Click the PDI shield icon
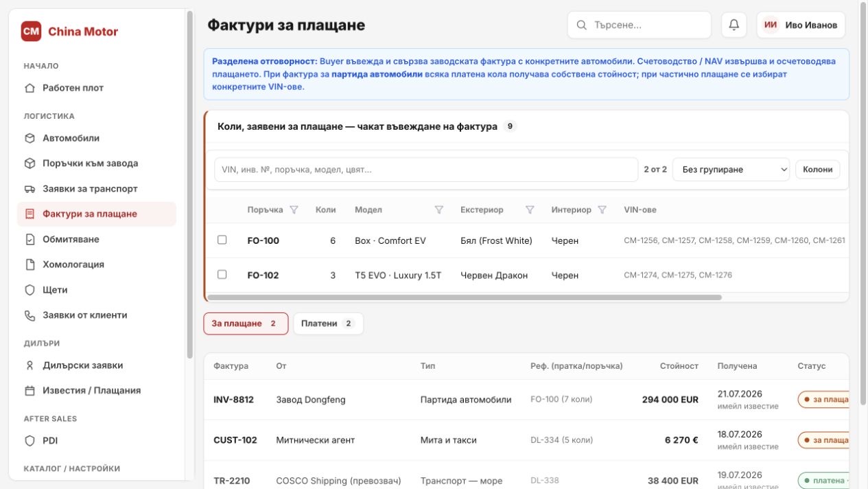The height and width of the screenshot is (489, 868). pos(30,441)
